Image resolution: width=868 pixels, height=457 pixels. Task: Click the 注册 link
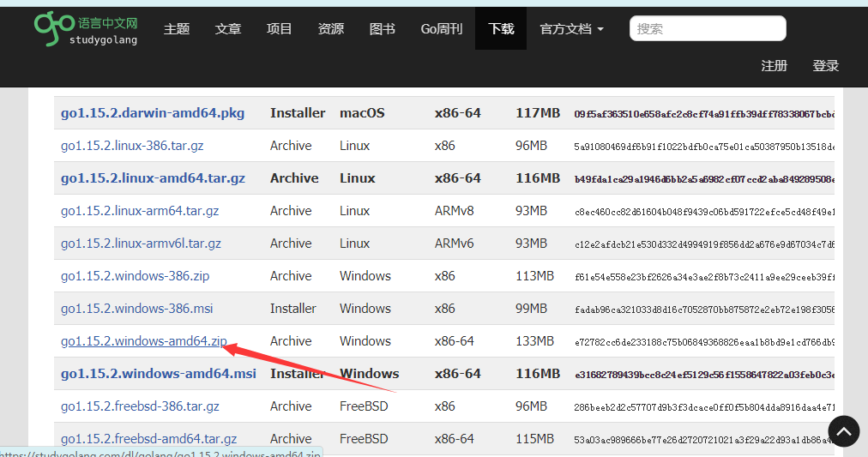pyautogui.click(x=774, y=66)
